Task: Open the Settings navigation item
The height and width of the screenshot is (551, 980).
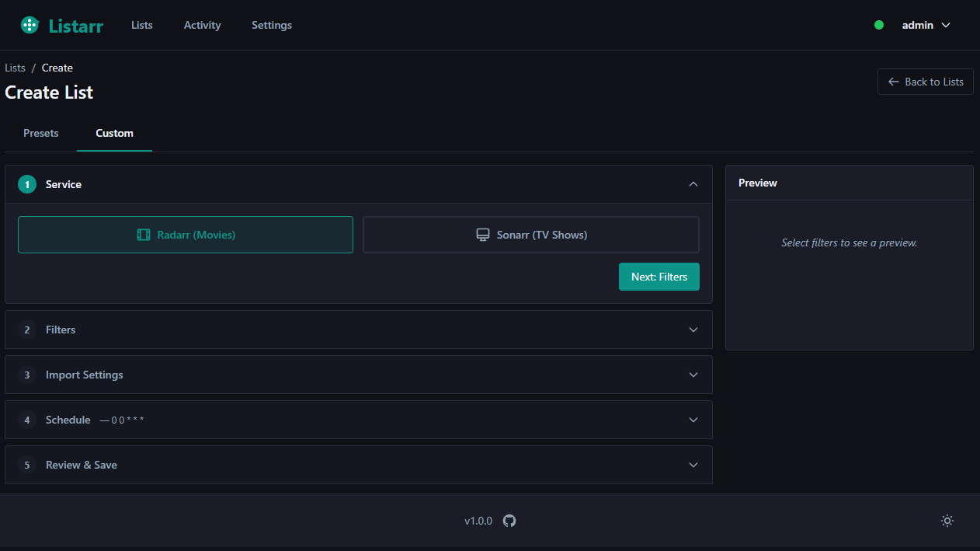Action: coord(272,25)
